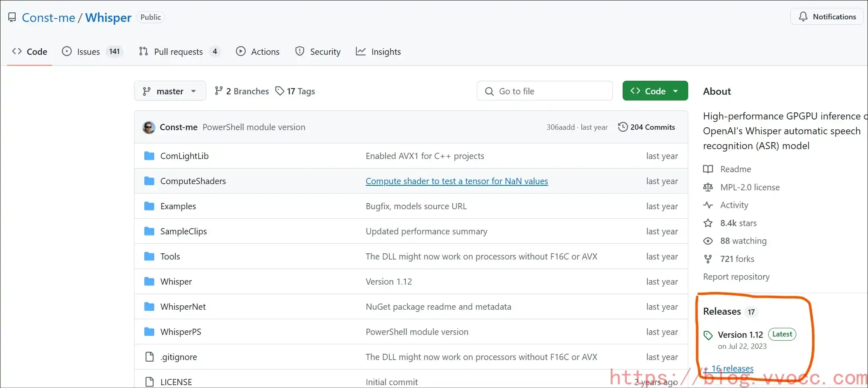
Task: Open the 204 Commits history
Action: click(647, 127)
